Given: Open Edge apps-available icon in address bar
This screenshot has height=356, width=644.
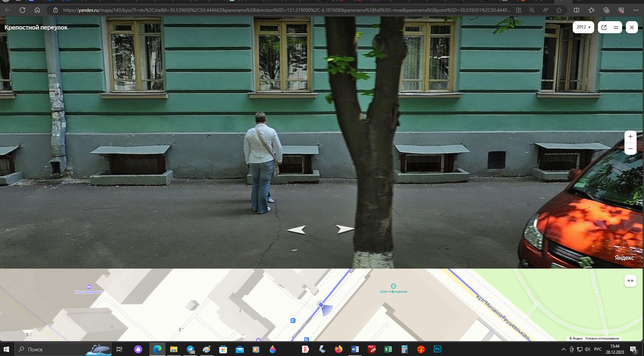Looking at the screenshot, I should (x=519, y=10).
